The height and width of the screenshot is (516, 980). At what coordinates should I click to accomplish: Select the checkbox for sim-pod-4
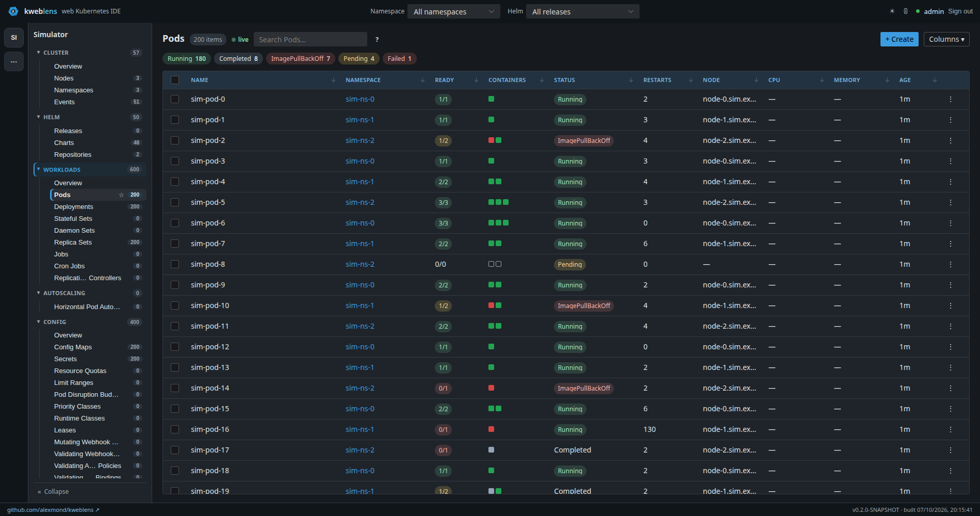[175, 182]
